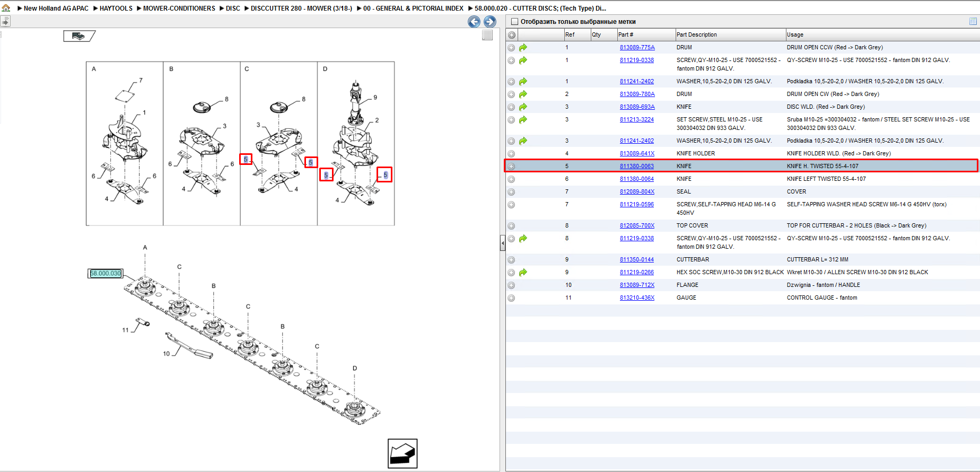Click the grey plus icon for part 813210-436X
Screen dimensions: 980x472
click(x=511, y=298)
